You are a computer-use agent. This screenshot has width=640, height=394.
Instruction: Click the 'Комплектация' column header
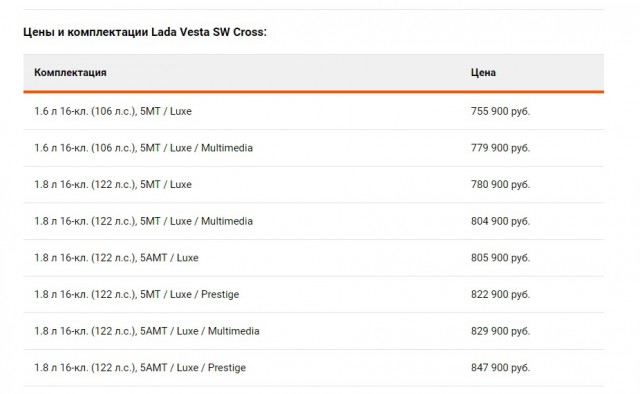tap(70, 73)
